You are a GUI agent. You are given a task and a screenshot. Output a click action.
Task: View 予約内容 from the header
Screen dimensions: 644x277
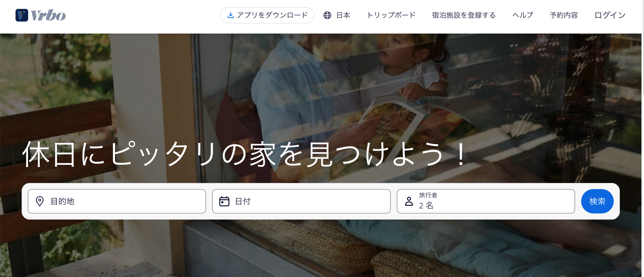click(x=564, y=15)
